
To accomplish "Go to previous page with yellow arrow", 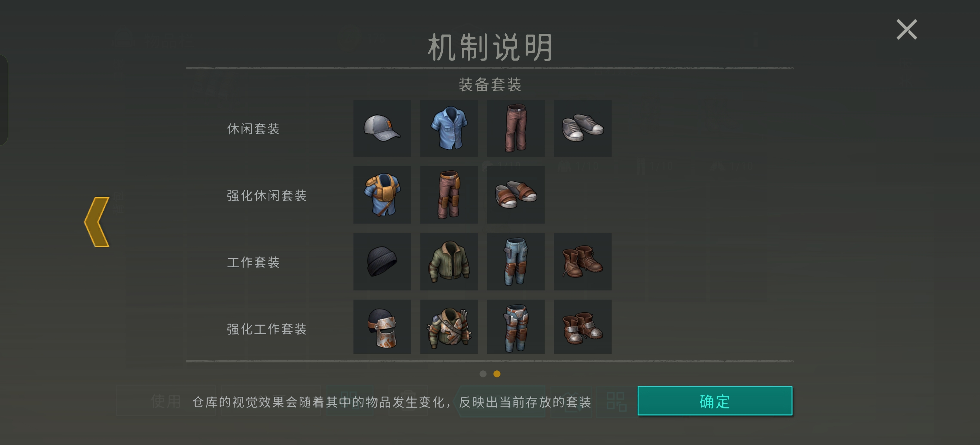I will coord(97,222).
